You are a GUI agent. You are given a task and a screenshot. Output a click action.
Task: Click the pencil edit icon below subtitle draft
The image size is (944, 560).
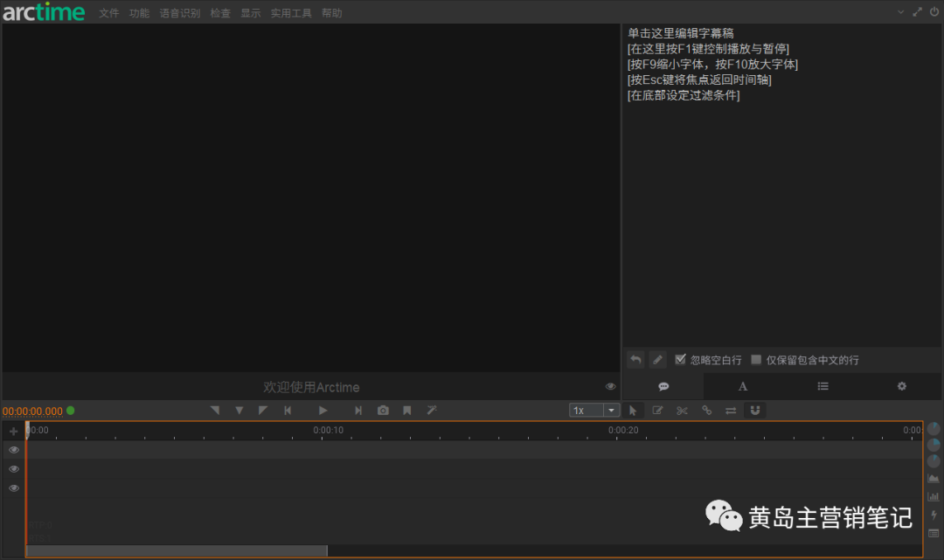point(657,360)
